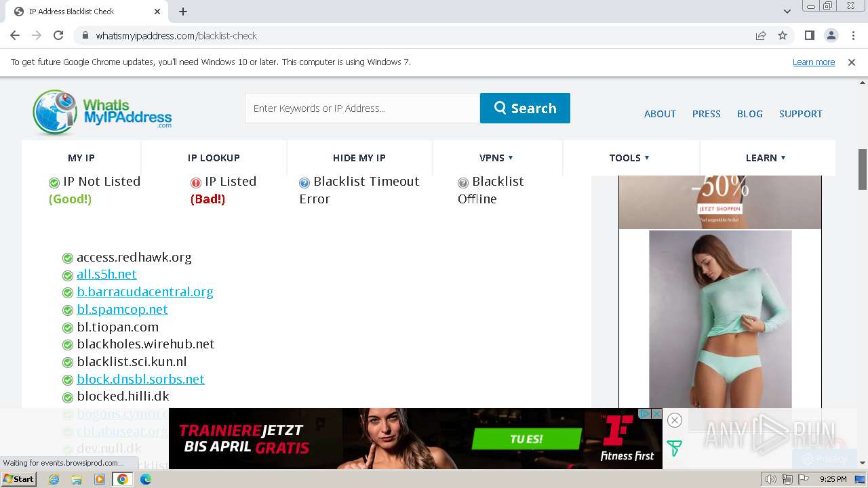The image size is (868, 488).
Task: Click the blue Blacklist Timeout Error icon
Action: click(x=304, y=182)
